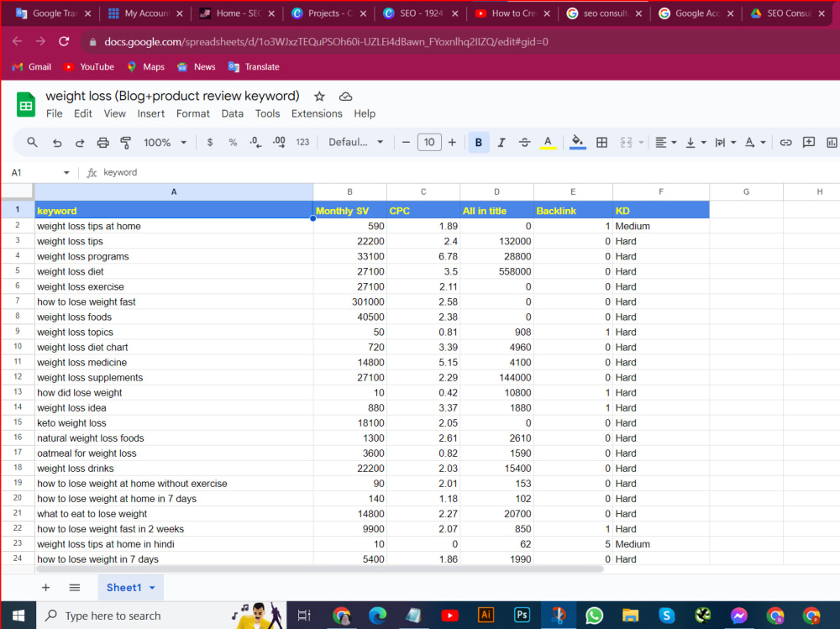Click the print icon
This screenshot has width=840, height=629.
pyautogui.click(x=102, y=143)
